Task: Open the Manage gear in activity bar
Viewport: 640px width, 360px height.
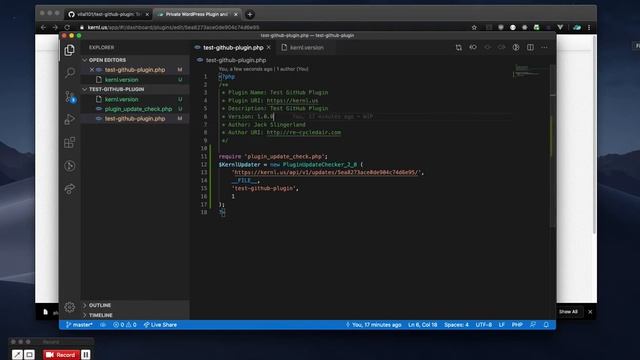Action: [x=70, y=307]
